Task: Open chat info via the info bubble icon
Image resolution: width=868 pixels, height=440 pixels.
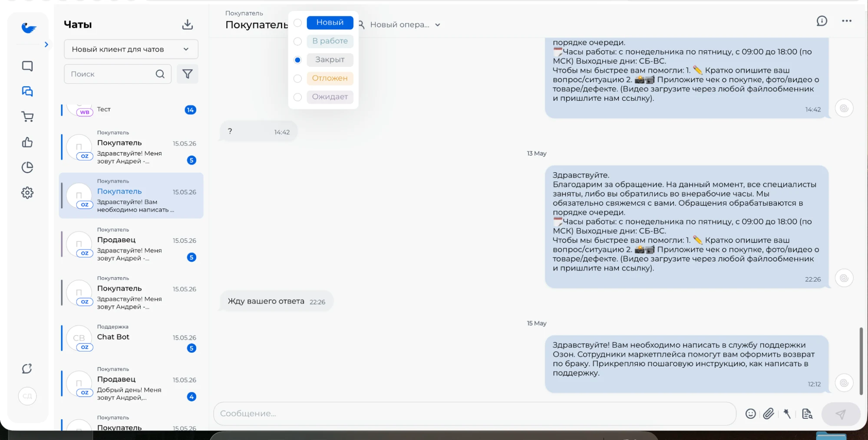Action: click(822, 21)
